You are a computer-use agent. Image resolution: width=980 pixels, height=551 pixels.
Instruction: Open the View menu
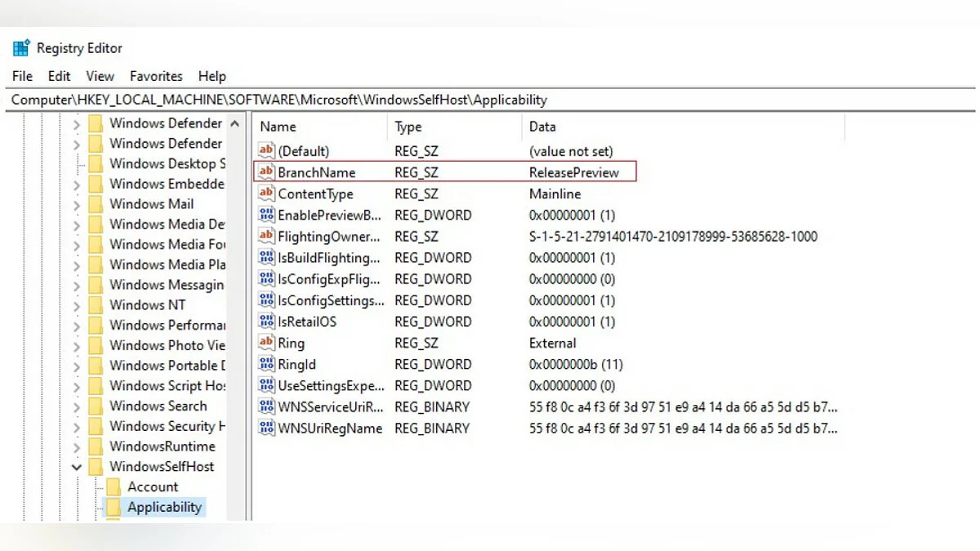click(x=100, y=76)
